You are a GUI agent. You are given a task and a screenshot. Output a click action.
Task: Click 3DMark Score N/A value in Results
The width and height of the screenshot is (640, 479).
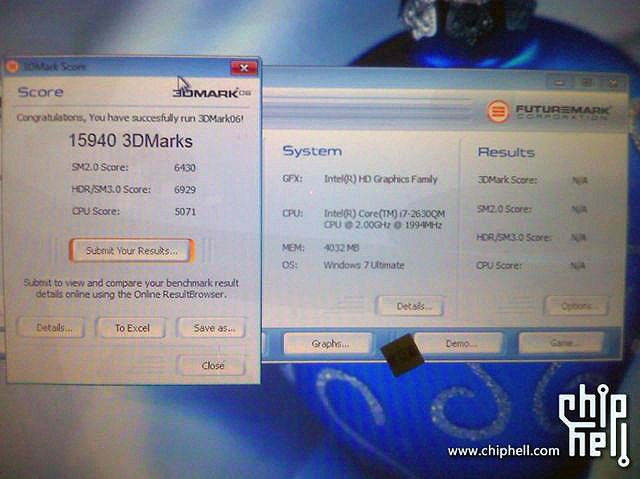580,180
